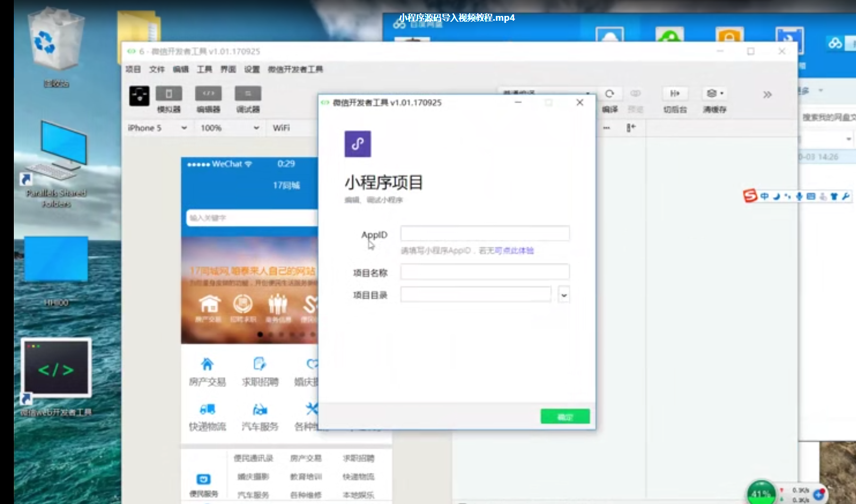Viewport: 856px width, 504px height.
Task: Click the user avatar in the toolbar
Action: pyautogui.click(x=139, y=96)
